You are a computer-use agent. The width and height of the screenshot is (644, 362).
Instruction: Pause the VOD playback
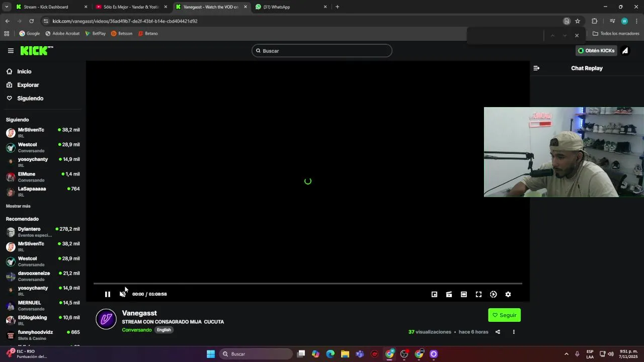pos(107,294)
